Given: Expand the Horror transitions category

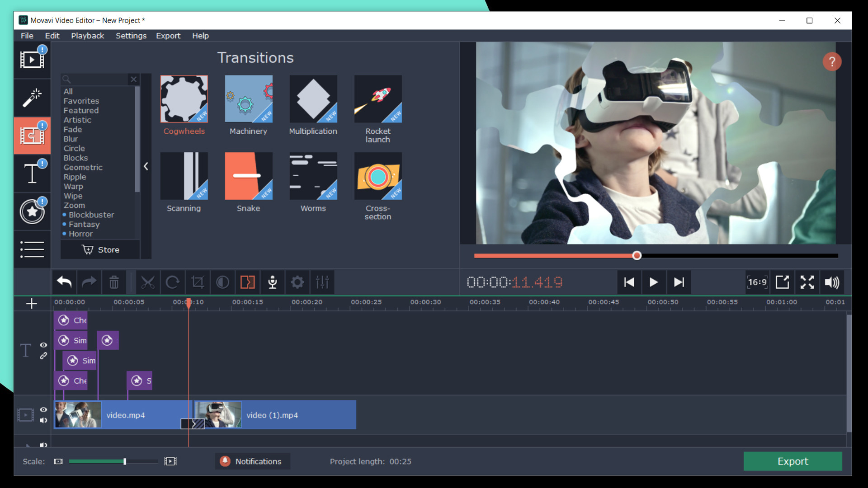Looking at the screenshot, I should click(80, 234).
